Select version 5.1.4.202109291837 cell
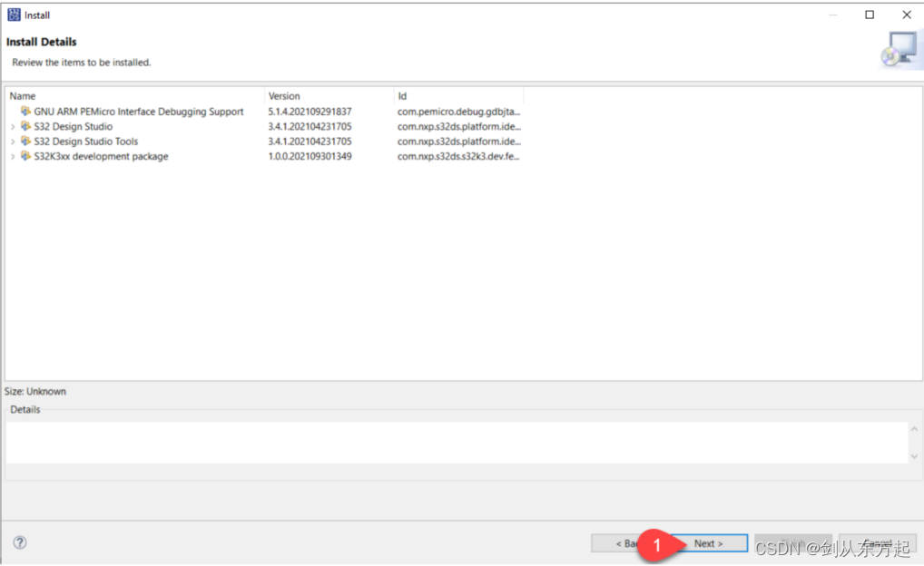 (x=310, y=112)
